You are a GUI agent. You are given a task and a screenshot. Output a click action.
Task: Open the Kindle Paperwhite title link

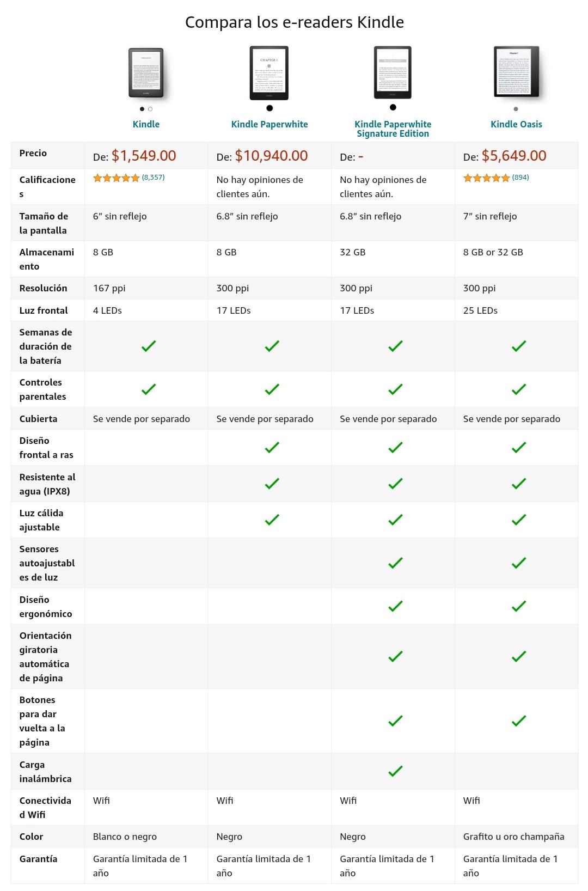(x=269, y=124)
